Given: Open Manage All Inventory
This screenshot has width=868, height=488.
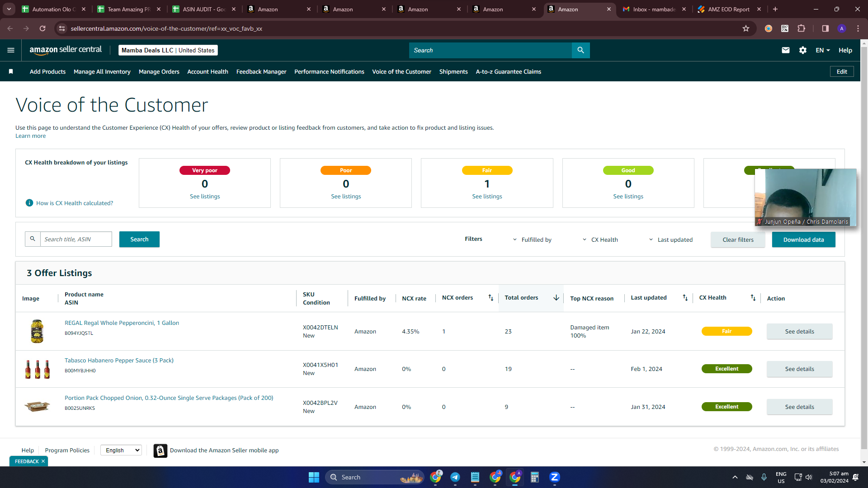Looking at the screenshot, I should (x=102, y=71).
